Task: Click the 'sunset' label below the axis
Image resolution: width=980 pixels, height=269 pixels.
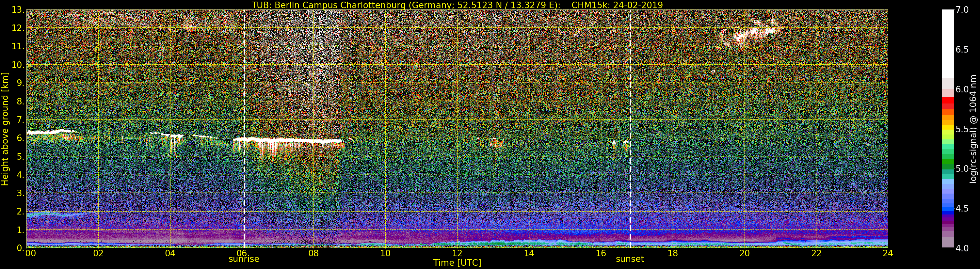Action: pos(630,259)
